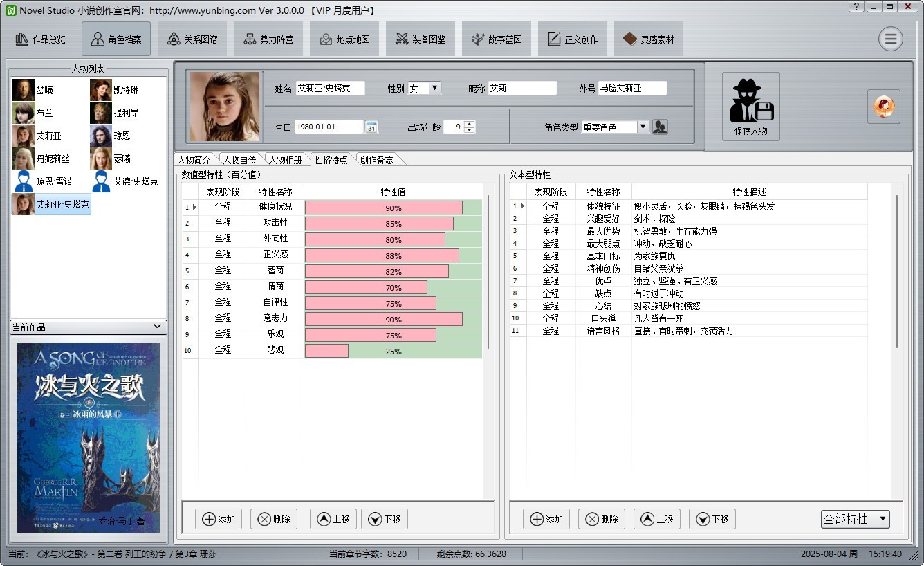Open the 装备图鉴 equipment catalog module

pyautogui.click(x=421, y=39)
